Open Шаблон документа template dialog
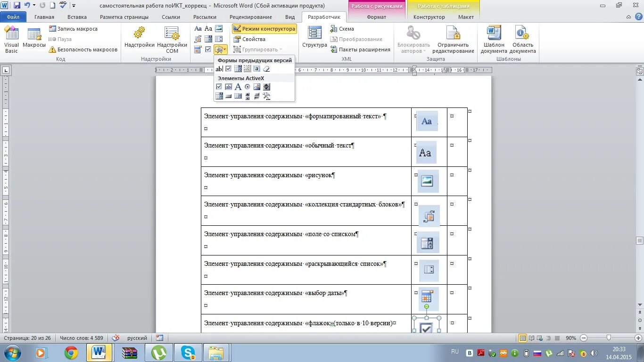The height and width of the screenshot is (362, 644). (494, 40)
